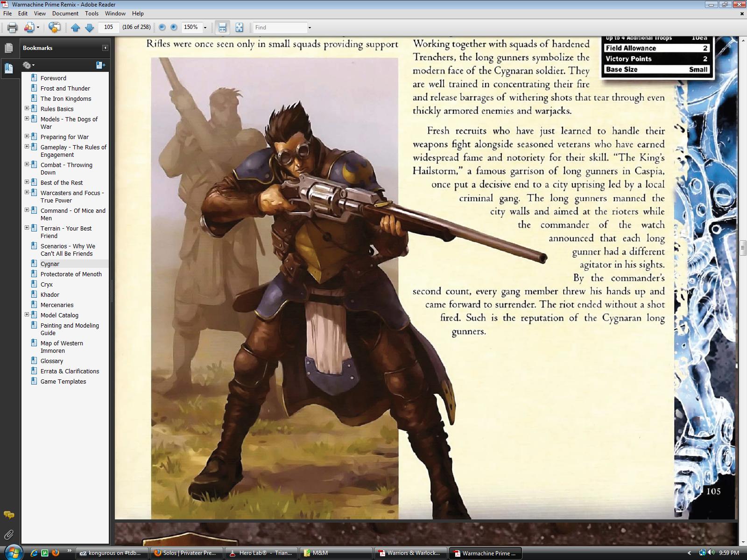Toggle scrolling fit-width page mode

click(x=222, y=28)
